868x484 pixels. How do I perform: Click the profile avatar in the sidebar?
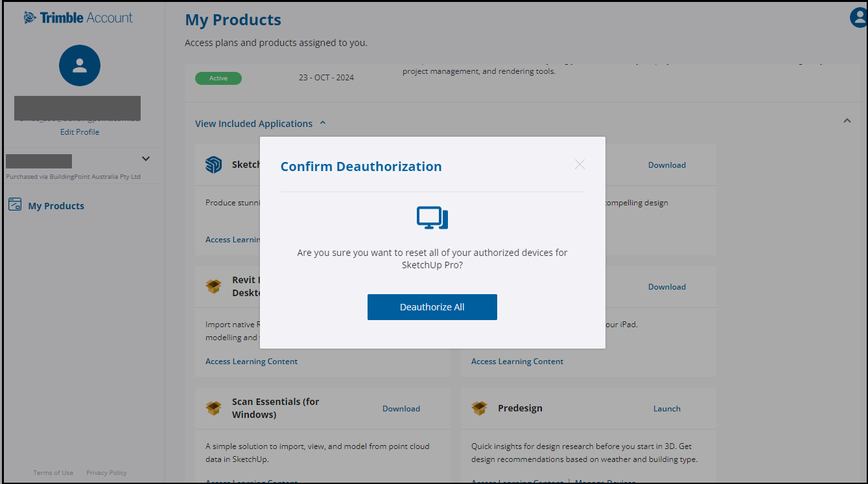(80, 65)
